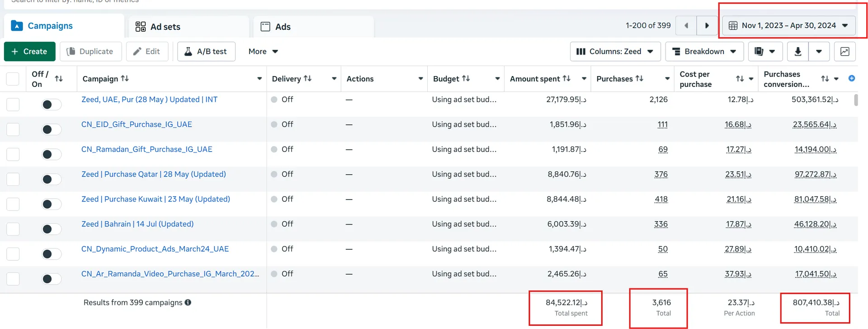Go to next page arrow

pyautogui.click(x=707, y=25)
